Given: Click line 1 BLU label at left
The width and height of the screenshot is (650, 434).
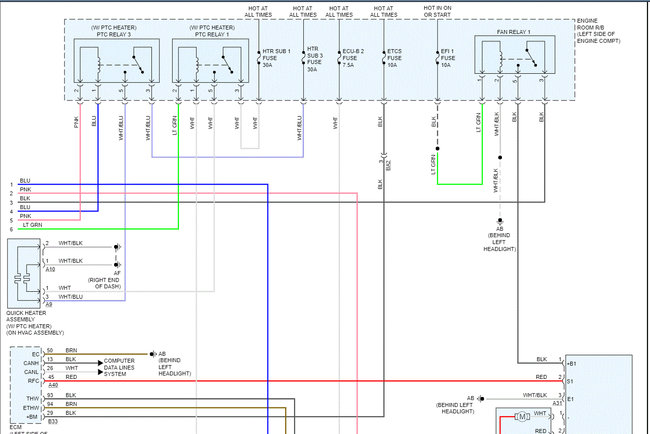Looking at the screenshot, I should 25,181.
